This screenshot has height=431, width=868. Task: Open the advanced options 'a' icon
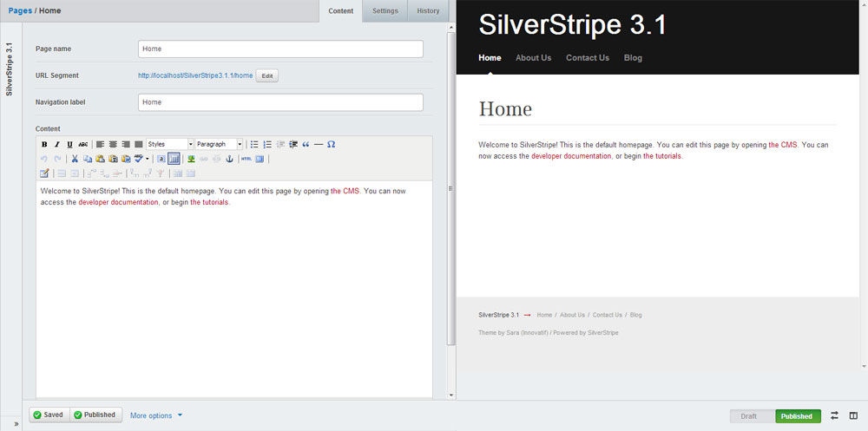pos(161,159)
